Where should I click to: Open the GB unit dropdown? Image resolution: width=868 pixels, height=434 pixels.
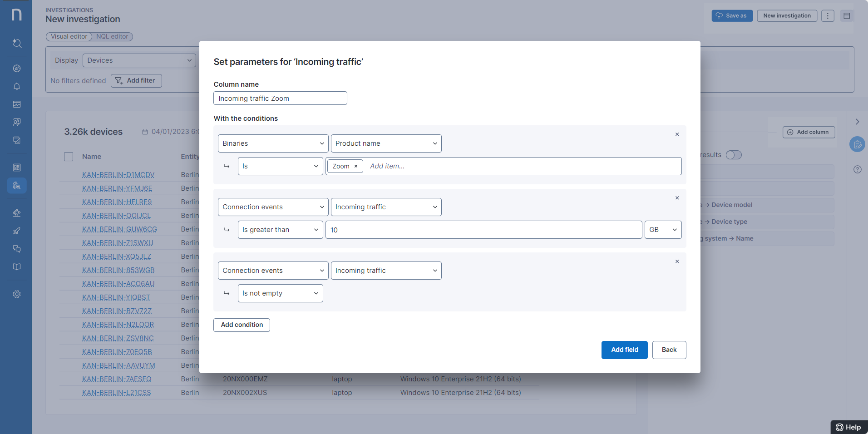pos(663,230)
